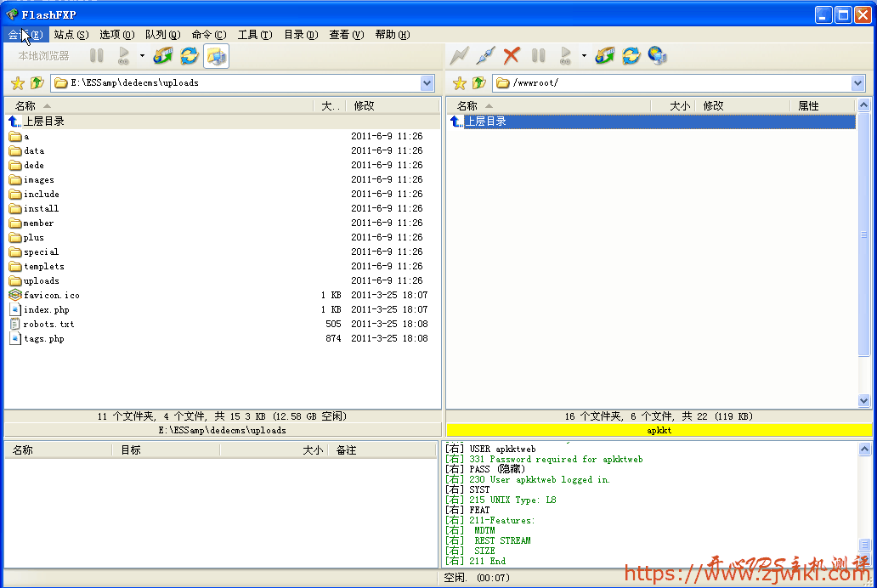Select the index.php file
This screenshot has width=877, height=588.
[47, 310]
